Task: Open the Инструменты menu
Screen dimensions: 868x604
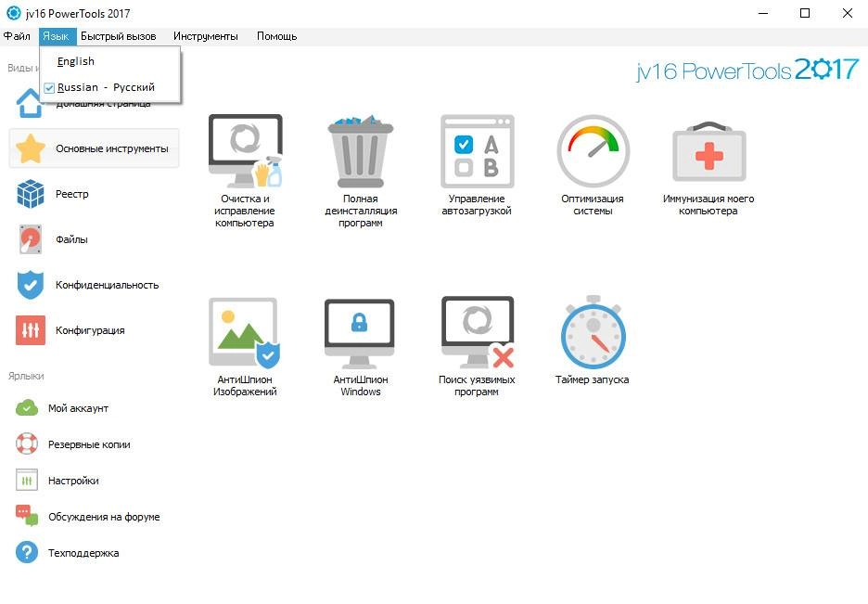Action: 206,36
